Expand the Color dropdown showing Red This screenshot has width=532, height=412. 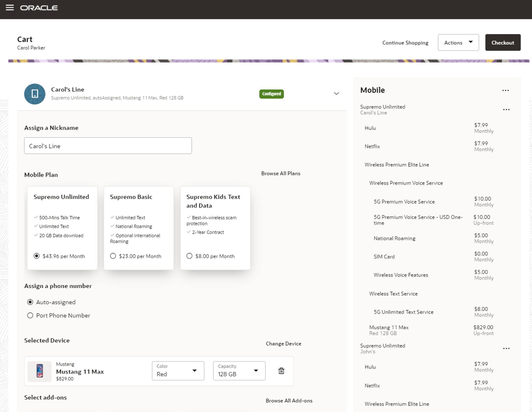(x=195, y=371)
